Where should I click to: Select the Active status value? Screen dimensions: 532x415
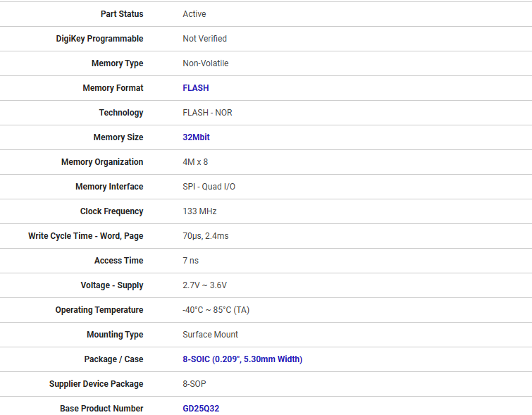tap(194, 14)
